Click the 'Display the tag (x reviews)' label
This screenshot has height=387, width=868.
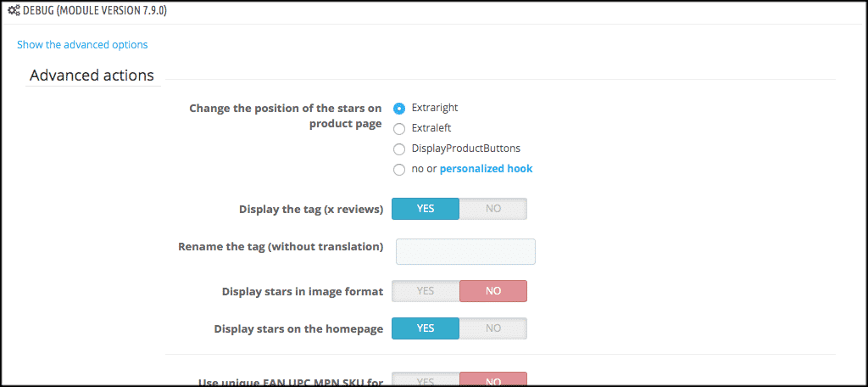[x=311, y=209]
